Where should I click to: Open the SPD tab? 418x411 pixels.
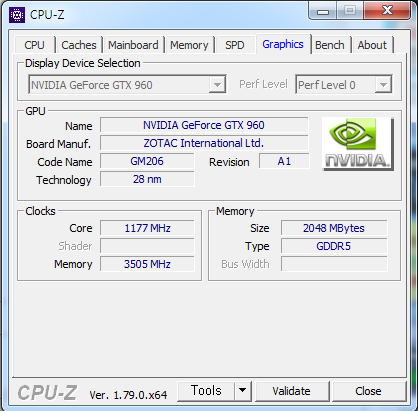click(235, 45)
